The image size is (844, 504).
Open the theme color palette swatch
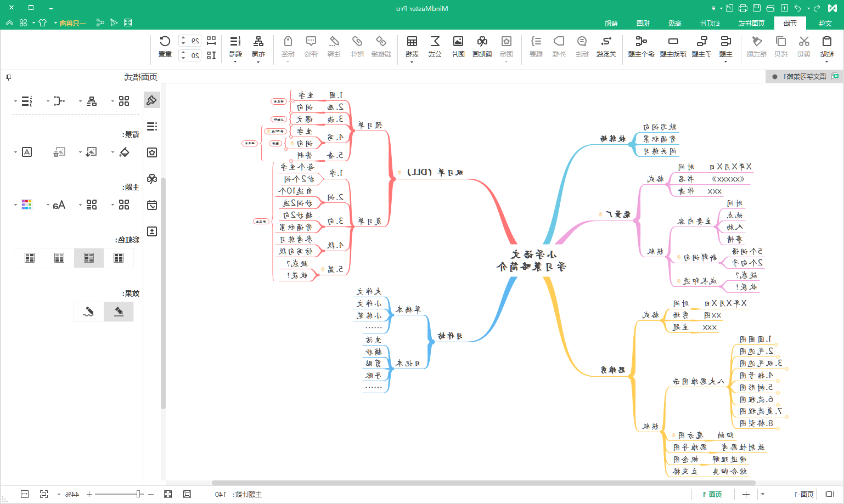point(26,205)
